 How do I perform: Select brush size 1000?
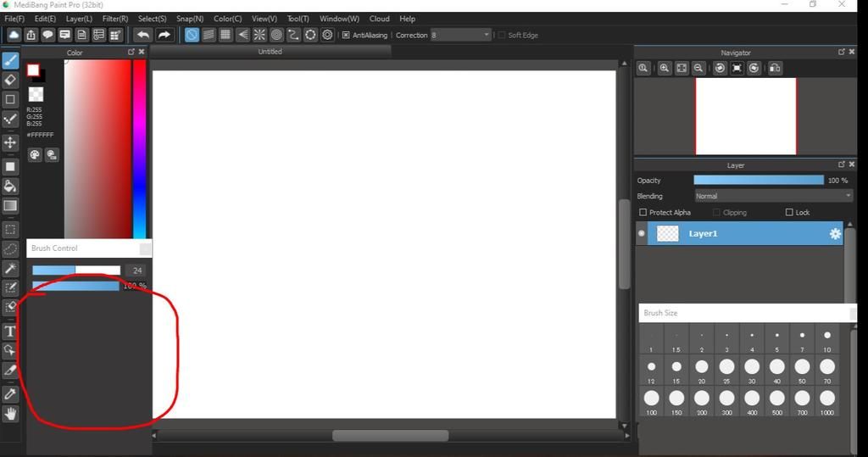(827, 402)
